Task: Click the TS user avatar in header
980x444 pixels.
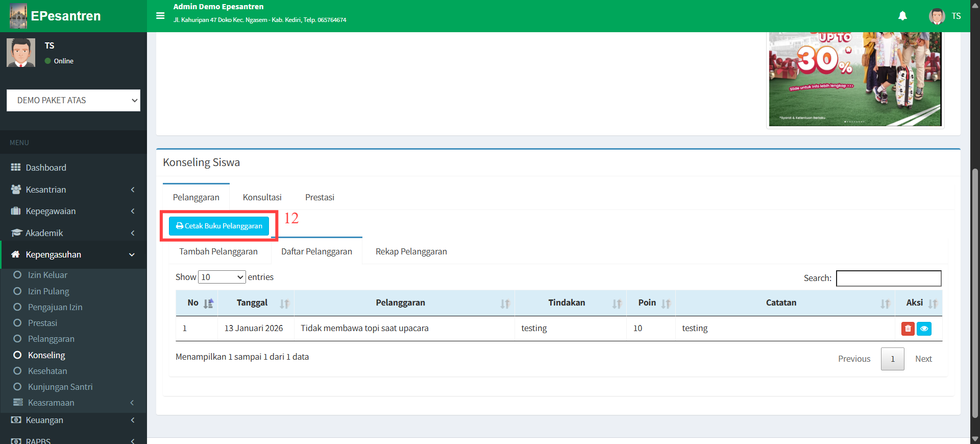Action: 937,16
